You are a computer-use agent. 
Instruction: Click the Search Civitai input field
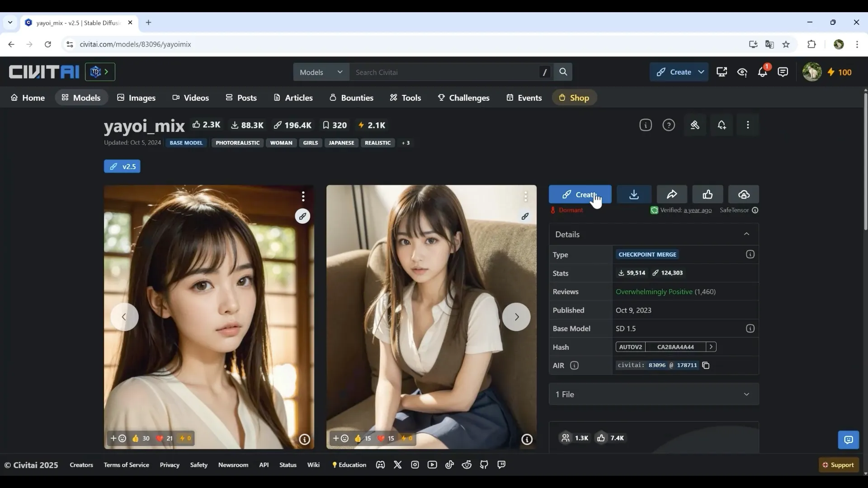[443, 72]
